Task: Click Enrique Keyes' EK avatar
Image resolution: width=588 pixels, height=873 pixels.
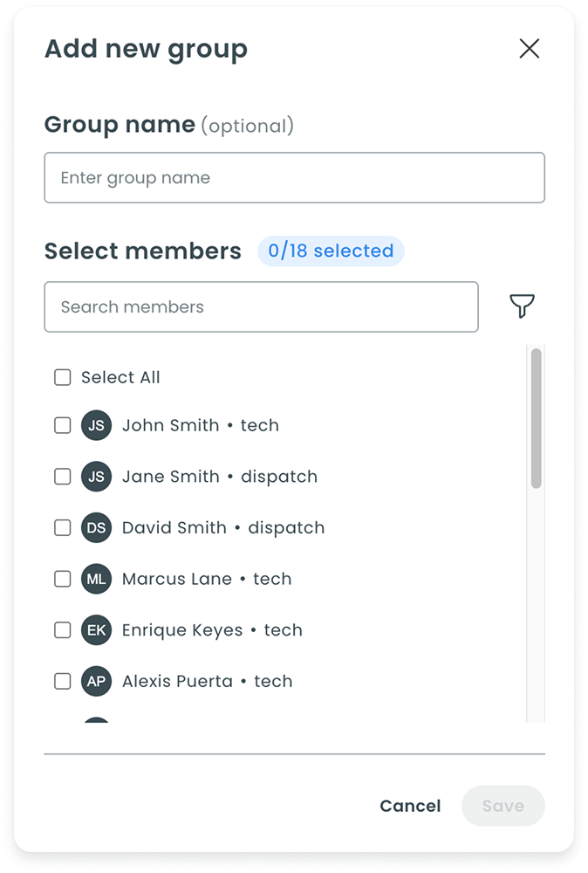Action: click(97, 629)
